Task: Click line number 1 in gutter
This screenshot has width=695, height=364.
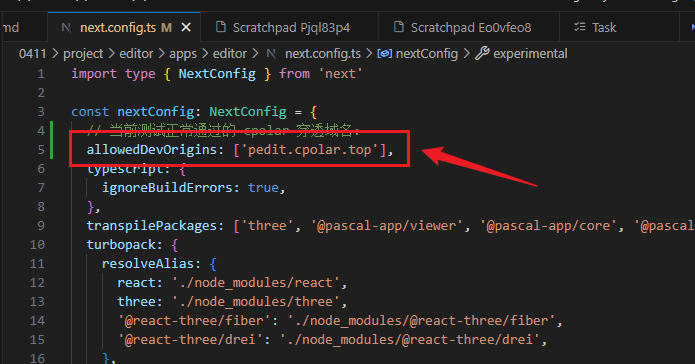Action: tap(41, 74)
